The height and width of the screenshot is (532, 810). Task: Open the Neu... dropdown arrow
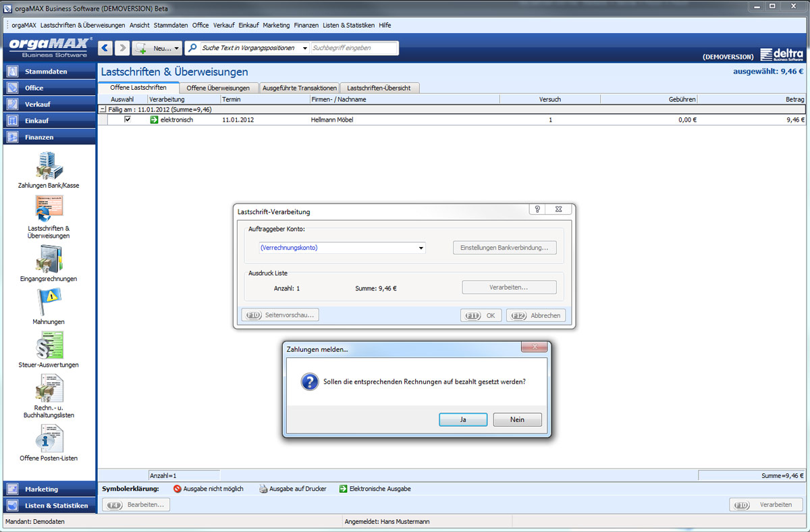tap(177, 49)
